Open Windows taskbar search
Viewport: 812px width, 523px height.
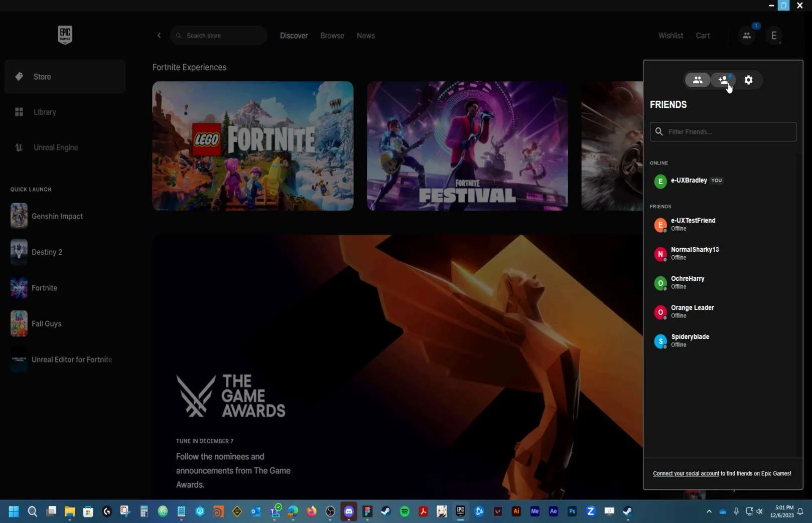33,511
